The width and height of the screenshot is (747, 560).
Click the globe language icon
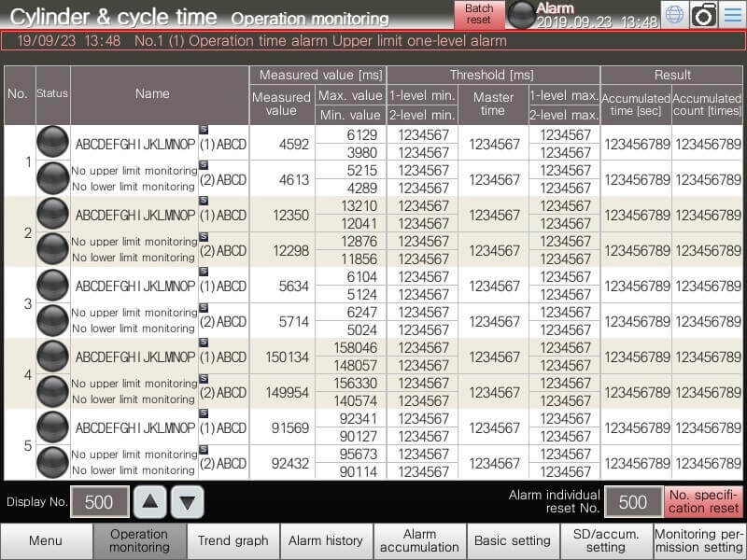point(674,14)
